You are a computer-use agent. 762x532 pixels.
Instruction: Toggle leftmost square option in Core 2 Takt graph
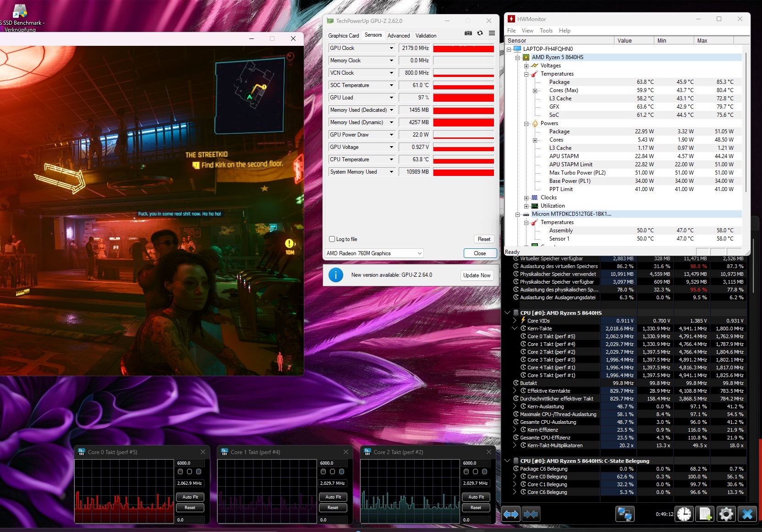[x=466, y=472]
